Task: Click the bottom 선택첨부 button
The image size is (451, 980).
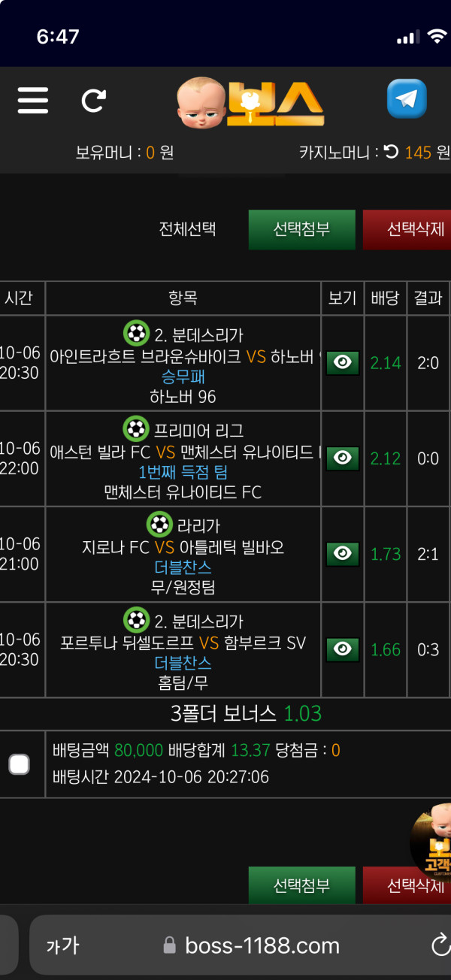Action: pyautogui.click(x=301, y=885)
